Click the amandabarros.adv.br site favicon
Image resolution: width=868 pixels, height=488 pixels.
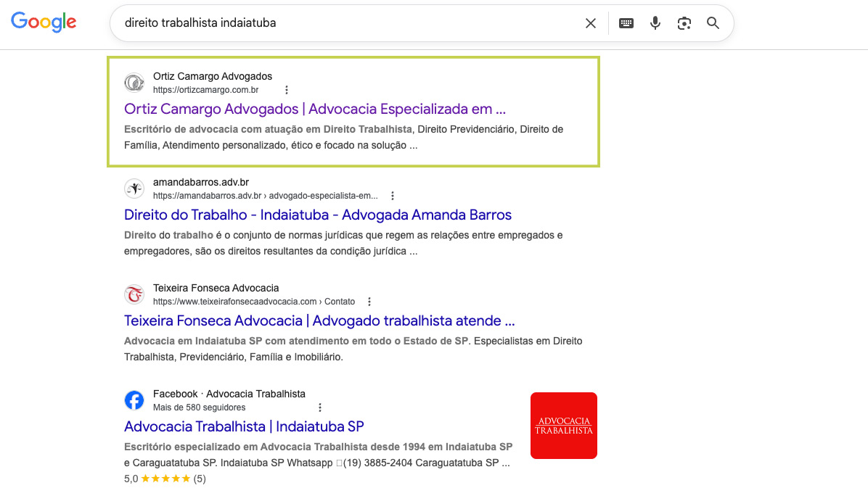pos(134,189)
